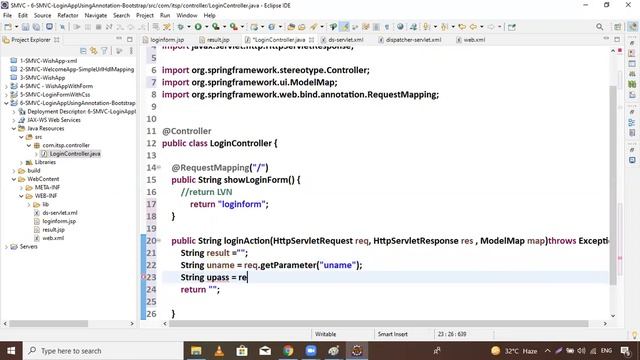Image resolution: width=640 pixels, height=360 pixels.
Task: Click the Back navigation arrow icon
Action: 473,27
